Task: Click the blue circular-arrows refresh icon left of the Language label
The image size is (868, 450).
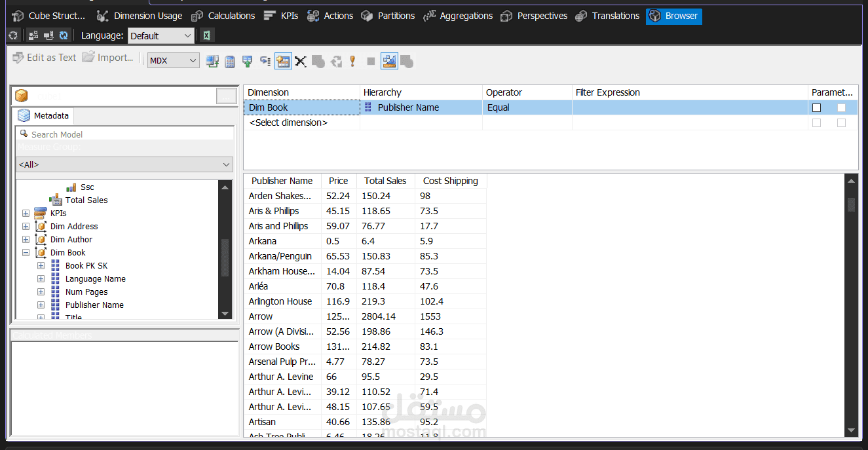Action: tap(64, 35)
